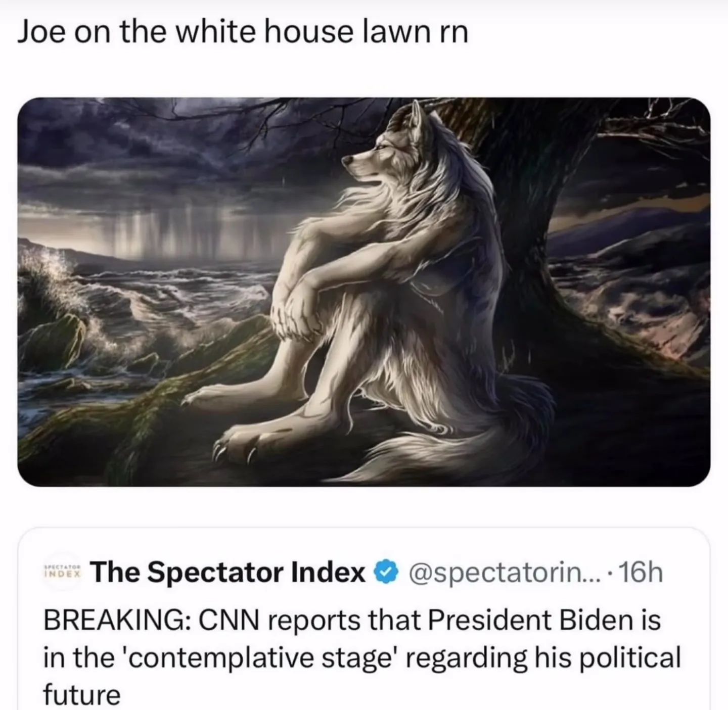Click The Spectator Index display name
Screen dimensions: 728x710
(230, 573)
